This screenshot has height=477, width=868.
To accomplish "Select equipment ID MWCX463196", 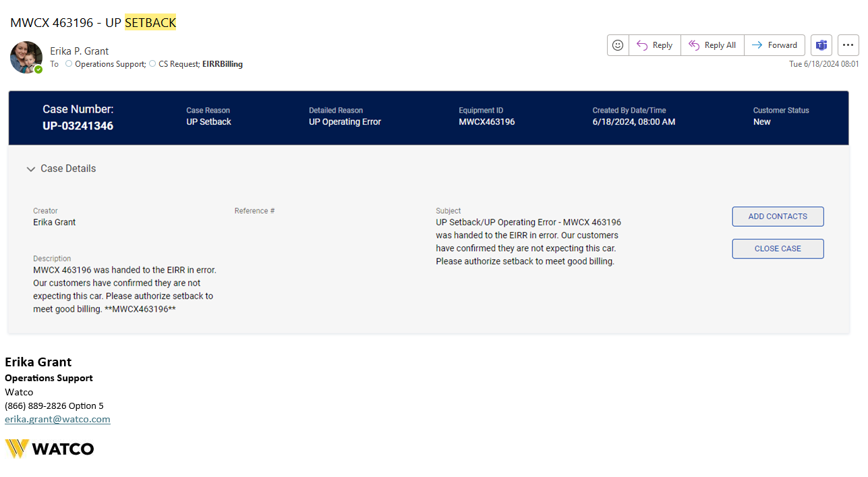I will (x=486, y=122).
